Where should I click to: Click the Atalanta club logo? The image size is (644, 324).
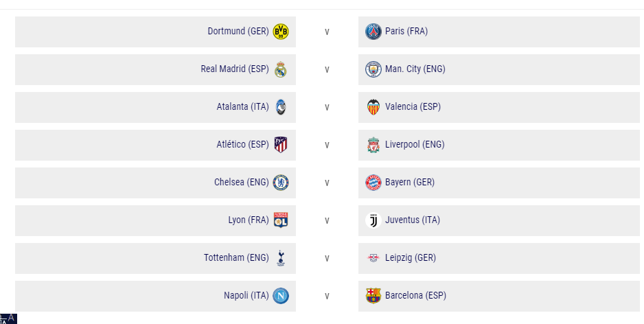point(281,107)
